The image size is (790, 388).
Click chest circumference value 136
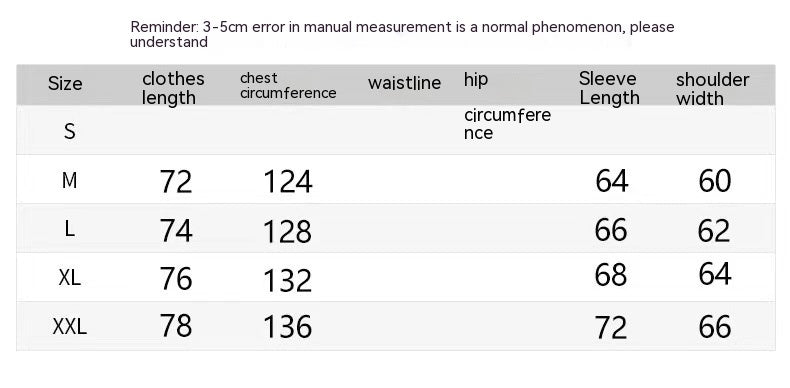point(288,326)
